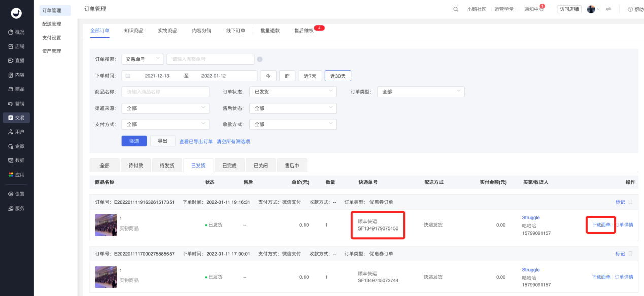Click 查看已导出订单 link
This screenshot has height=296, width=644.
pyautogui.click(x=196, y=141)
